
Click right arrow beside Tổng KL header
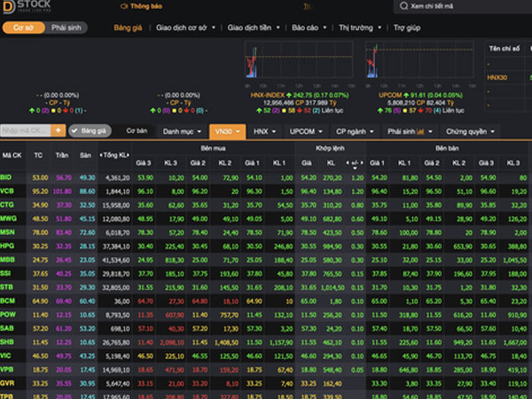(x=128, y=155)
